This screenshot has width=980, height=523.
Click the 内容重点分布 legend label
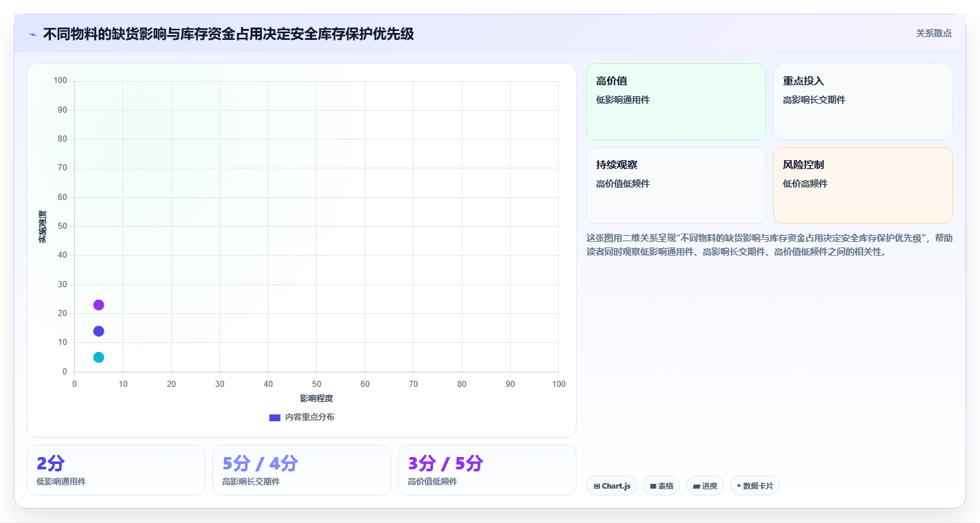click(x=310, y=417)
